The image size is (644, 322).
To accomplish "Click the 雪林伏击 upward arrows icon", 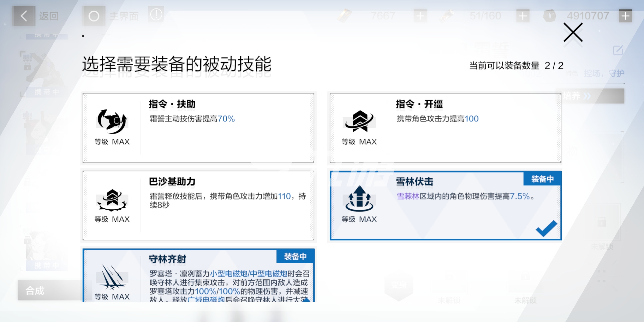I will [x=359, y=199].
